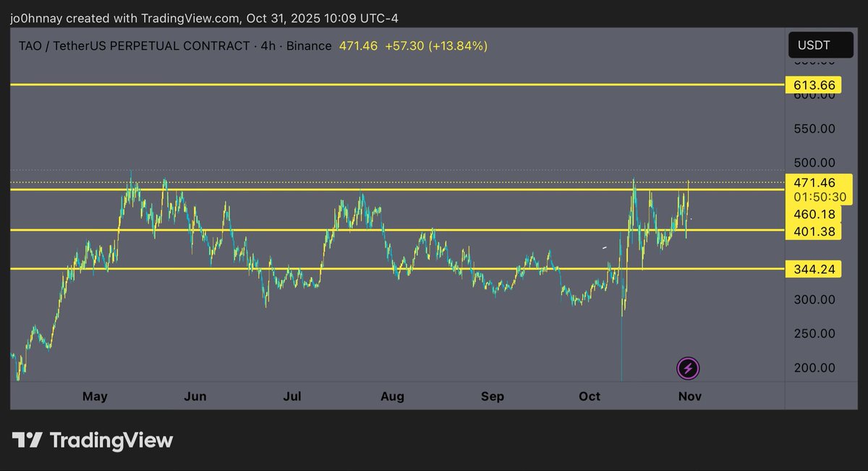This screenshot has width=868, height=471.
Task: Click the 460.18 price level label
Action: (x=814, y=214)
